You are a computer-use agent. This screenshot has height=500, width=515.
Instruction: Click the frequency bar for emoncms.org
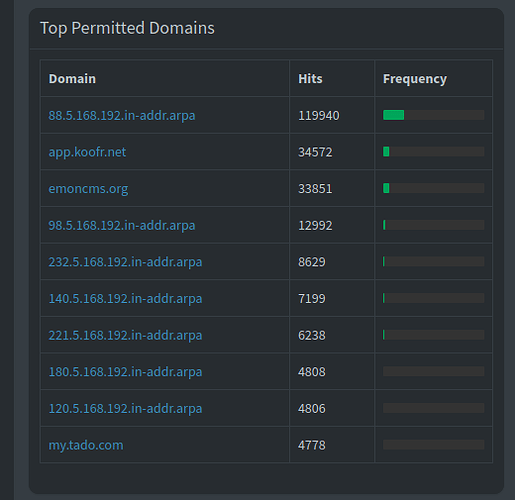(433, 188)
